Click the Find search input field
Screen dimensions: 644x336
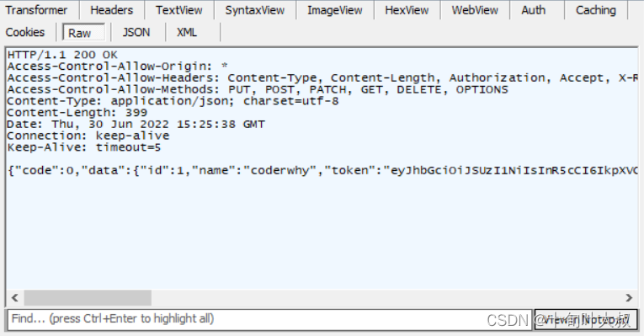click(x=269, y=319)
